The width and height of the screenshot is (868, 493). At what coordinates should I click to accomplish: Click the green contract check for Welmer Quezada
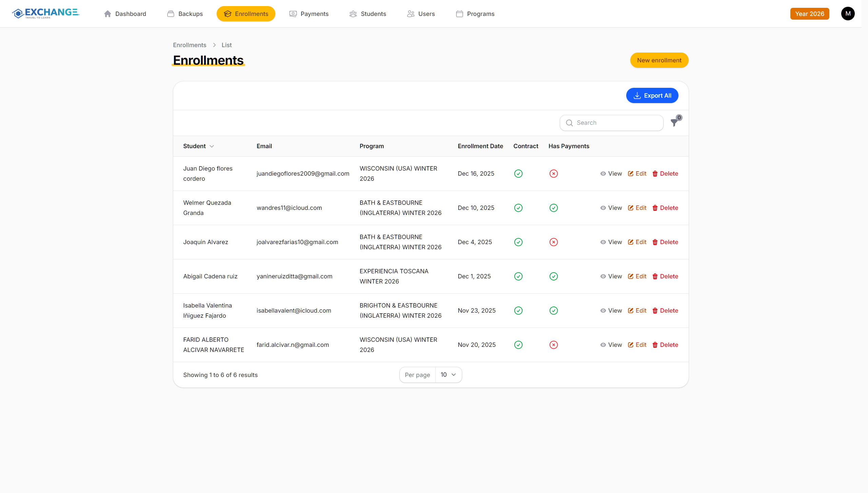point(518,208)
